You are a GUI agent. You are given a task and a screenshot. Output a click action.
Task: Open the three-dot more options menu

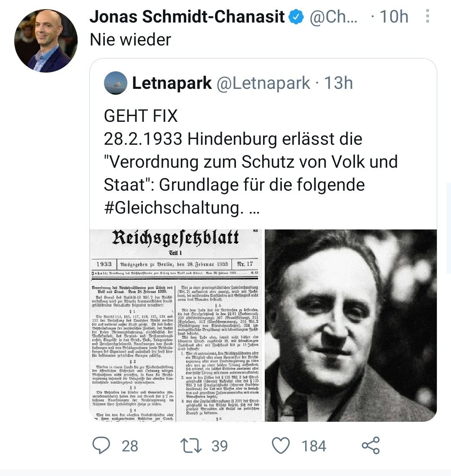427,16
